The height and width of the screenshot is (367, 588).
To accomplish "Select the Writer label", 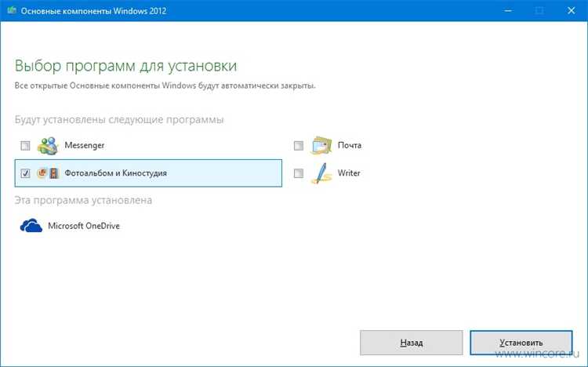I will coord(349,173).
